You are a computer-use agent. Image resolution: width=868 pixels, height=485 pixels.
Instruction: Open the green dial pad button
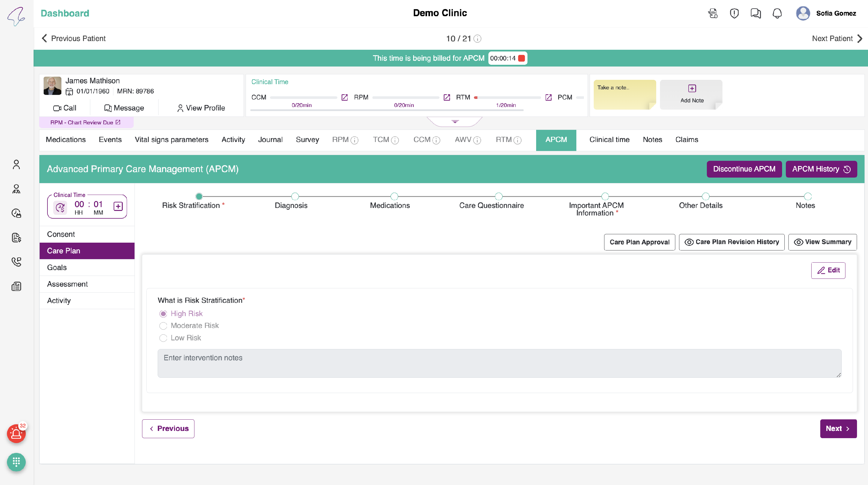16,462
